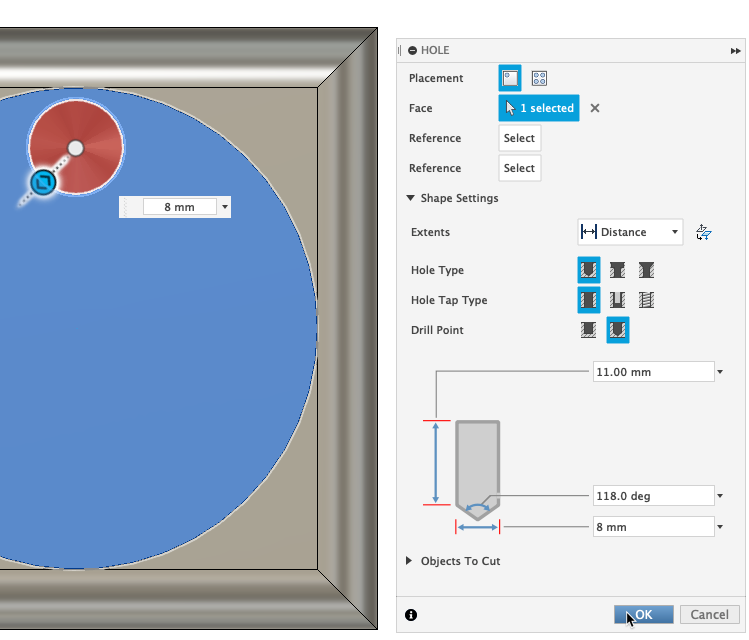
Task: Choose the multiple holes placement icon
Action: (x=539, y=78)
